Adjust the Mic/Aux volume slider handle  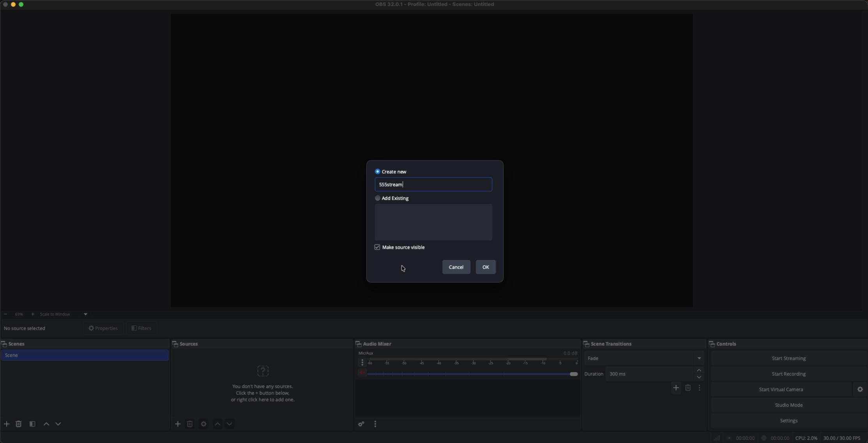click(573, 374)
